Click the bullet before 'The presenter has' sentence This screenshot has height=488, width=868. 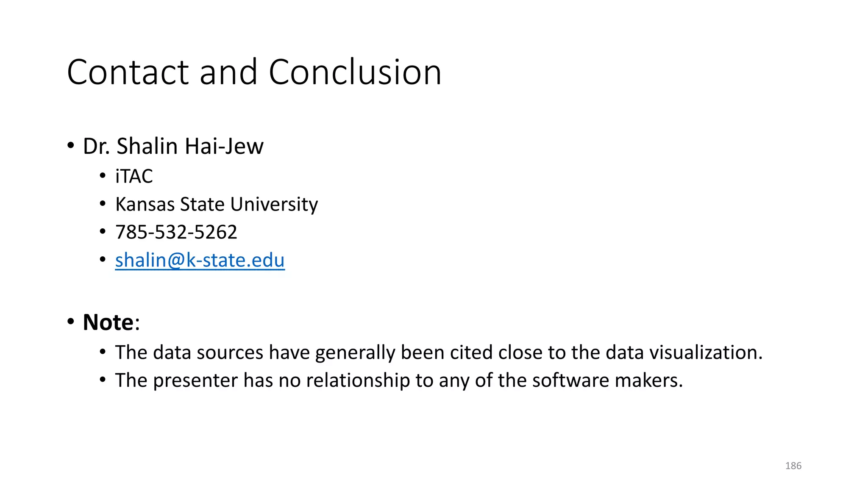tap(103, 380)
